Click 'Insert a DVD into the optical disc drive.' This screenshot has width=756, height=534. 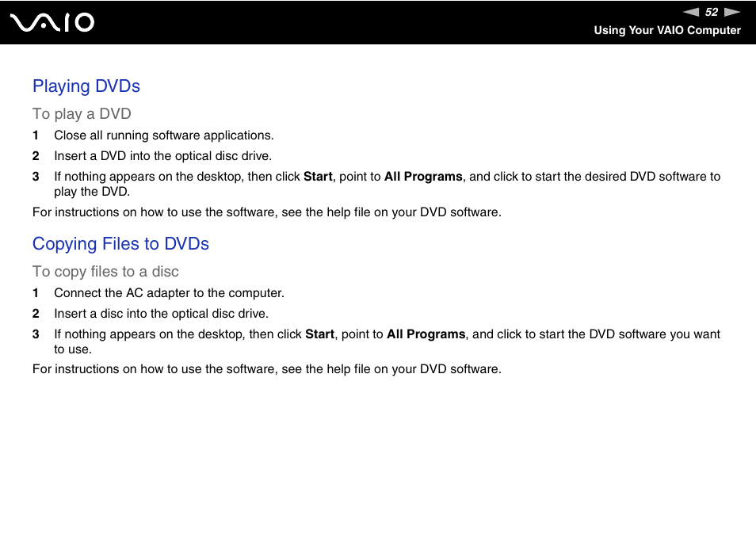coord(163,156)
